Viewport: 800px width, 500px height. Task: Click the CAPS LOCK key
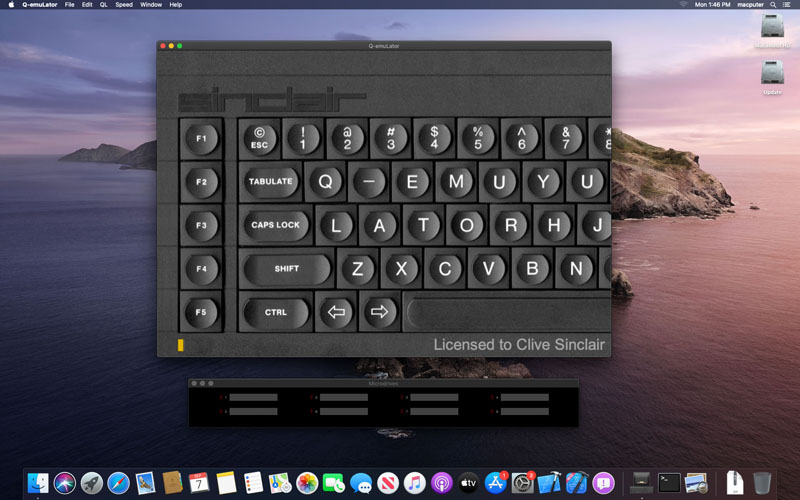point(276,225)
